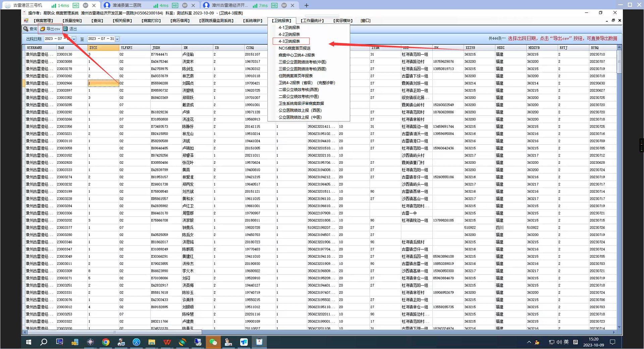Click the 导出csv export button
This screenshot has height=349, width=644.
click(x=50, y=29)
